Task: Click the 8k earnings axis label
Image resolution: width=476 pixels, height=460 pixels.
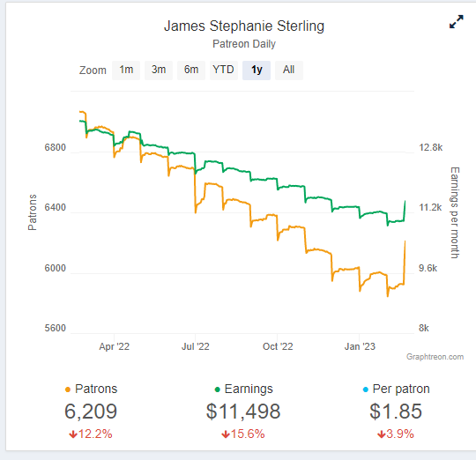Action: tap(424, 329)
